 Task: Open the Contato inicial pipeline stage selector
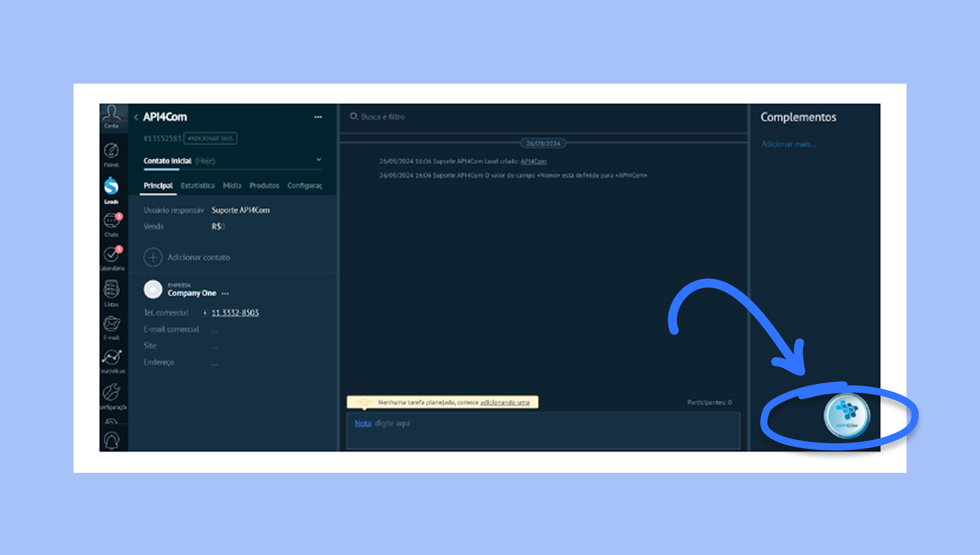pyautogui.click(x=232, y=161)
